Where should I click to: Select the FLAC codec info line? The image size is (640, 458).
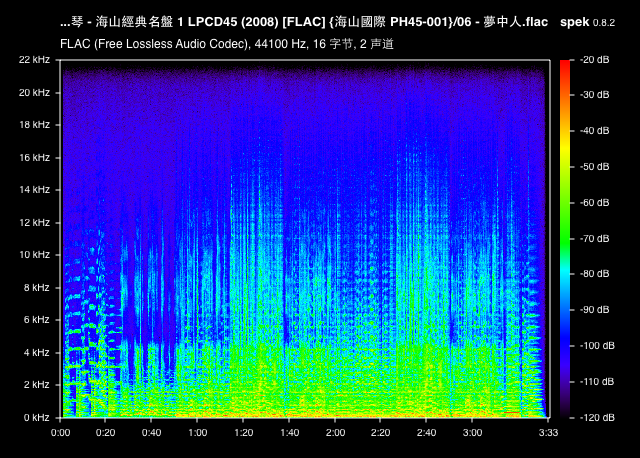(x=227, y=44)
